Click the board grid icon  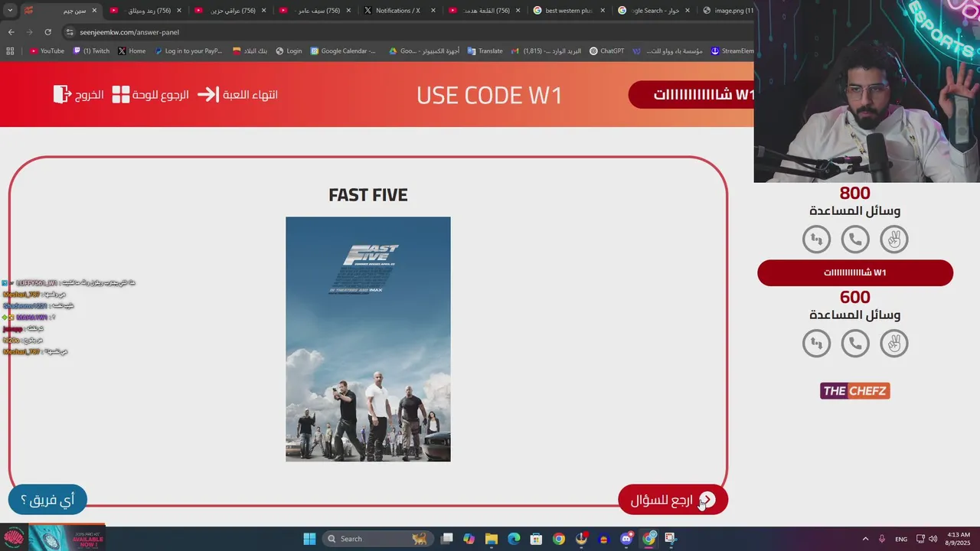point(121,95)
